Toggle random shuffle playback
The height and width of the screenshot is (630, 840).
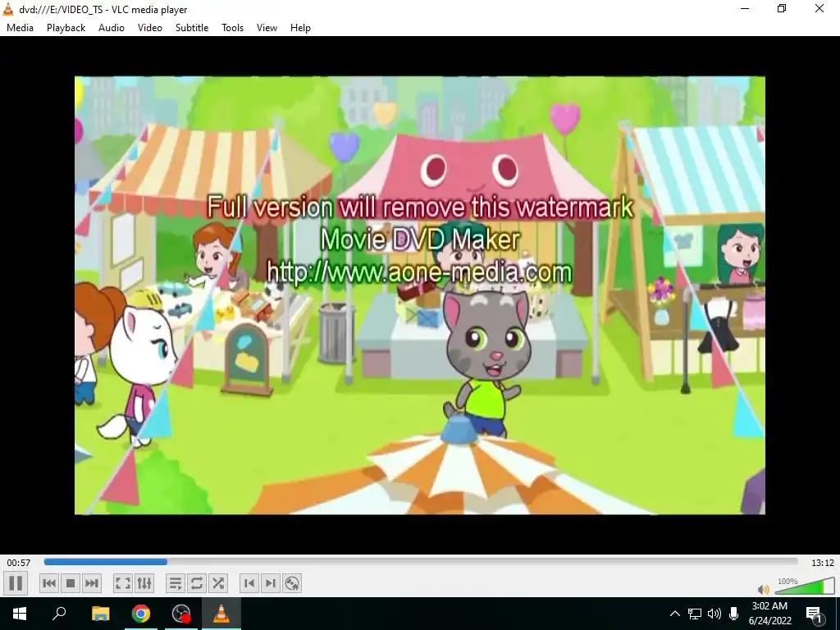pyautogui.click(x=218, y=583)
